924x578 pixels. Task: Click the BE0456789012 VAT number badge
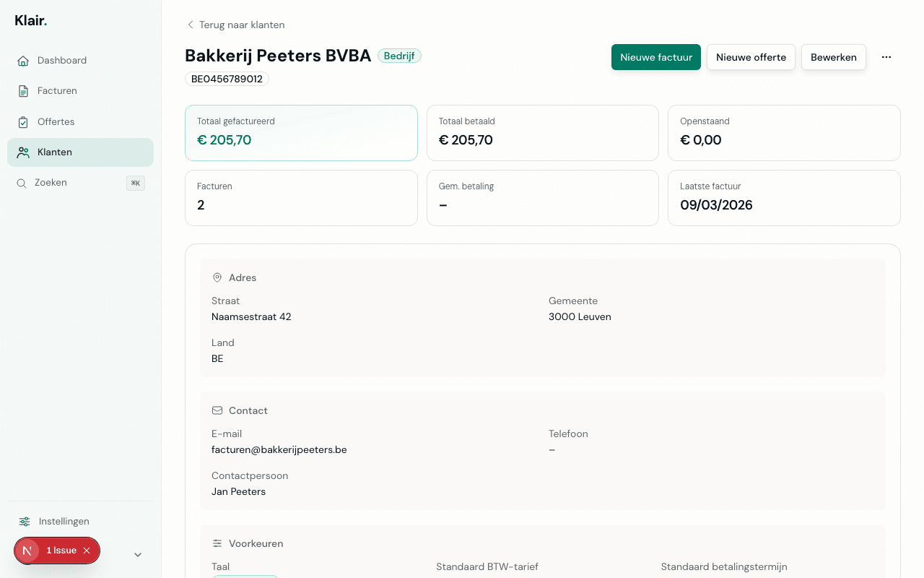(227, 79)
